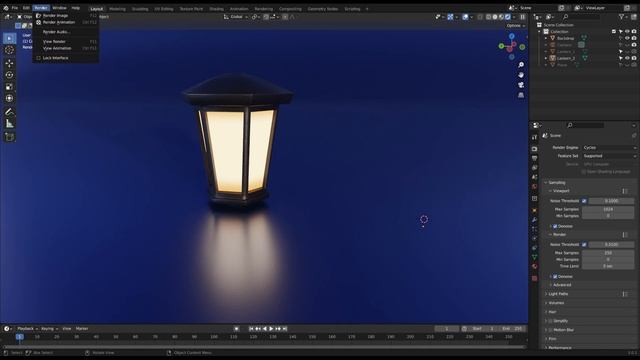Open the Render properties tab
The image size is (640, 360).
pyautogui.click(x=535, y=149)
